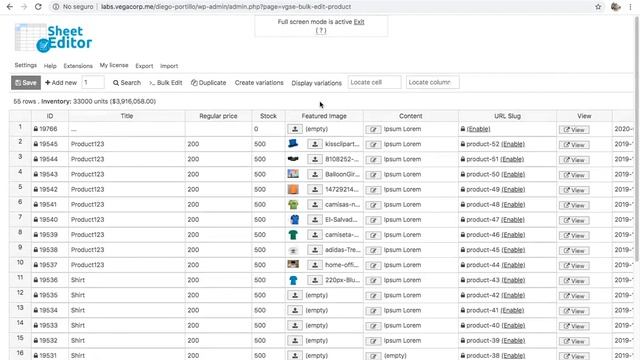Open Search tool
Image resolution: width=640 pixels, height=360 pixels.
[x=127, y=82]
